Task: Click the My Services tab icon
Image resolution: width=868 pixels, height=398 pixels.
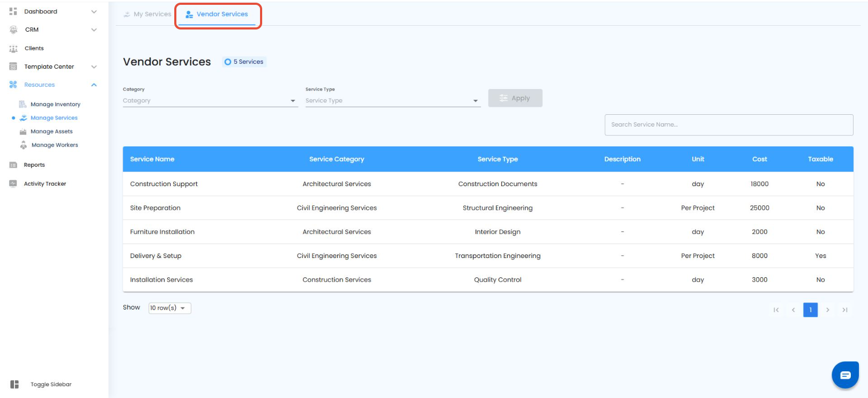Action: click(x=127, y=14)
